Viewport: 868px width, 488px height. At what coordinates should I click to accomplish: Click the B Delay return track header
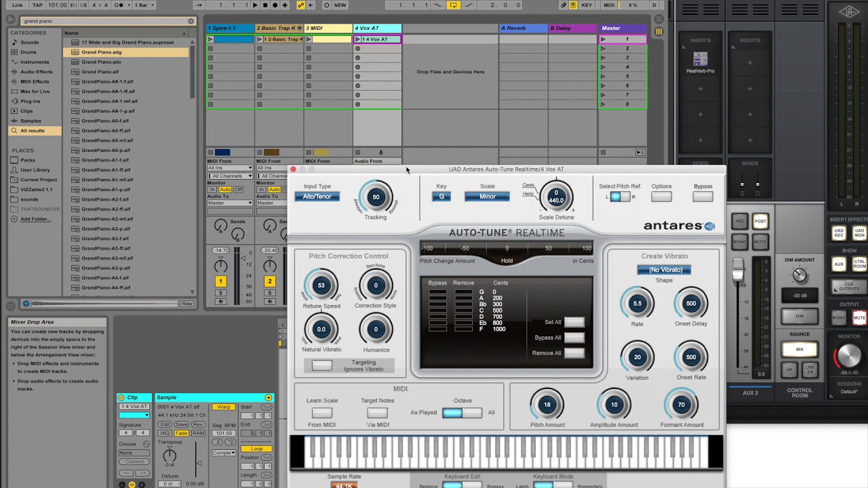[572, 28]
